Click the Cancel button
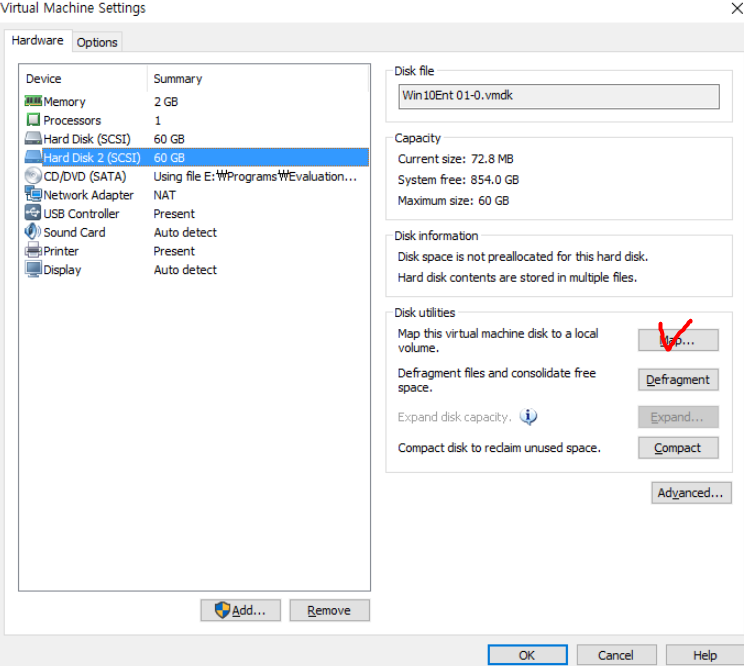744x666 pixels. pos(616,655)
